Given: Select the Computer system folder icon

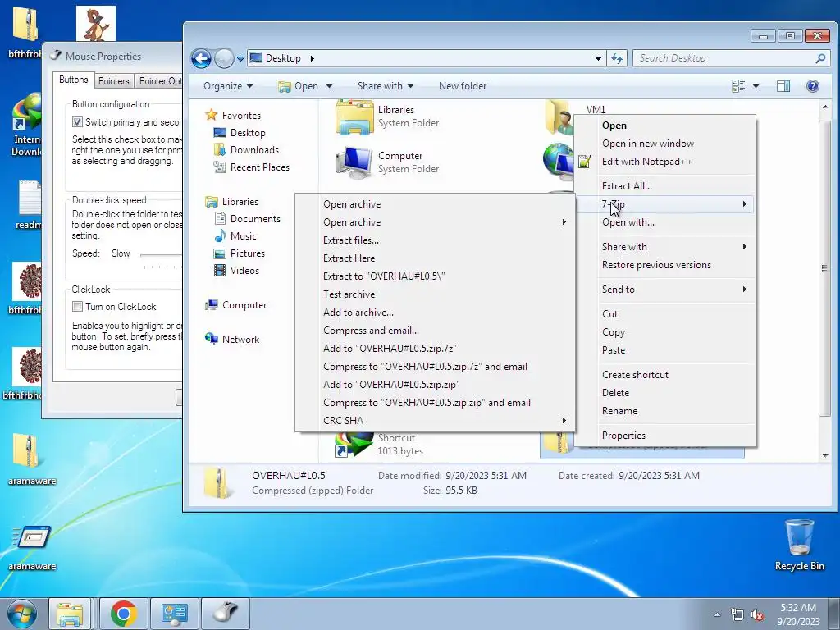Looking at the screenshot, I should [354, 162].
